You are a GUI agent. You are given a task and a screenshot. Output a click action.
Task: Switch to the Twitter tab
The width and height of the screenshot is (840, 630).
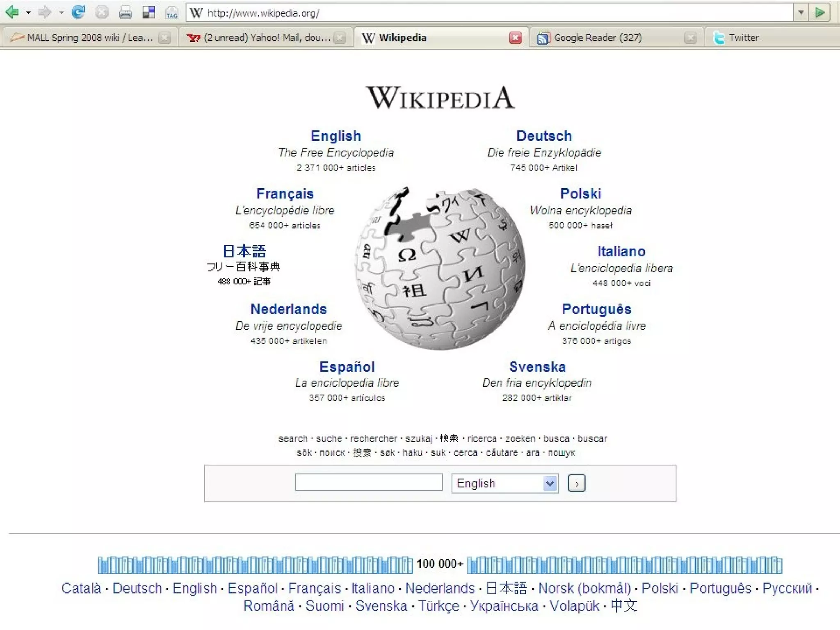pos(743,38)
